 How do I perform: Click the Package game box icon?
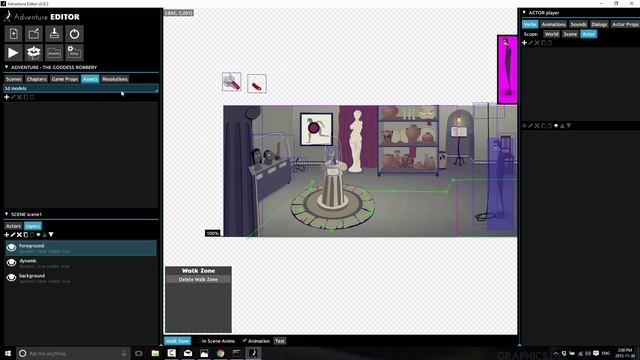34,53
